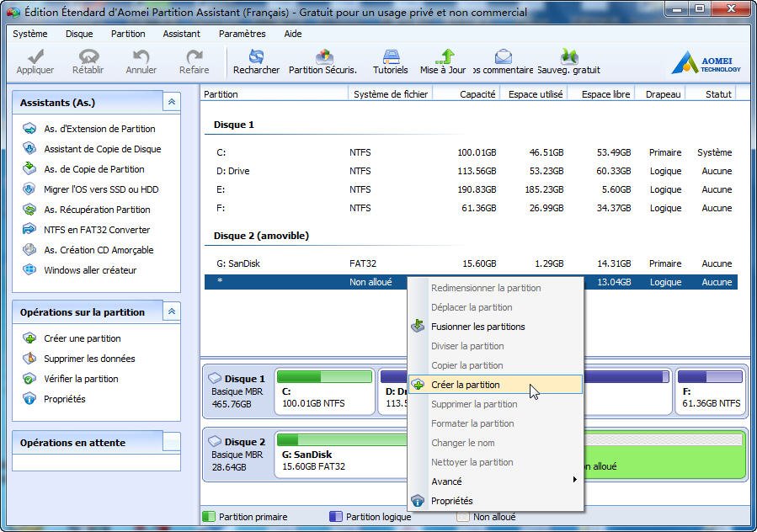Screen dimensions: 757x532
Task: Click the Non alloué legend swatch
Action: click(x=463, y=517)
